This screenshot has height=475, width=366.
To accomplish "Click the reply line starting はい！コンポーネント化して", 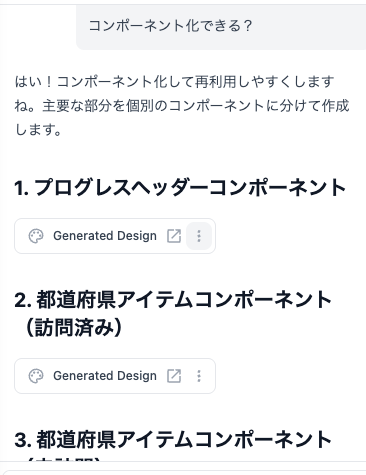I will [x=174, y=82].
